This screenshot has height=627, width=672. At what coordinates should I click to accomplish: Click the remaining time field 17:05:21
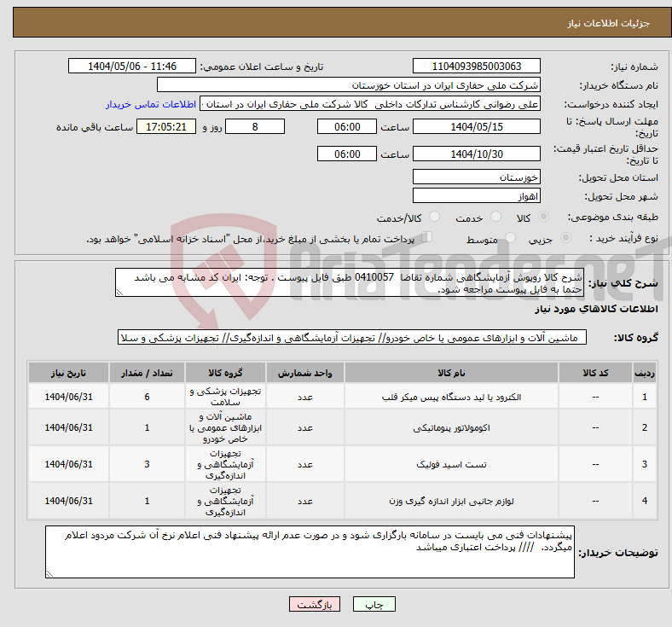166,127
